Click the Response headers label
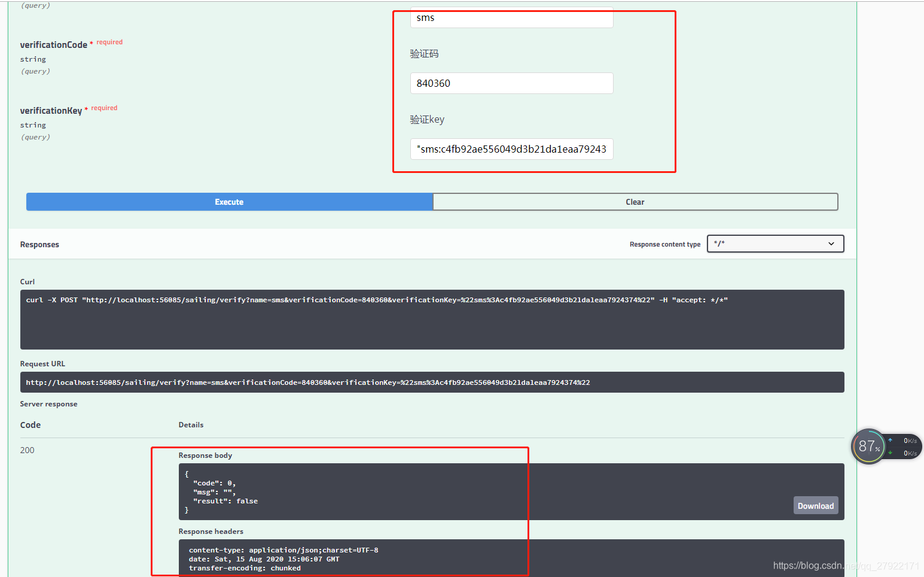The image size is (924, 577). tap(211, 532)
